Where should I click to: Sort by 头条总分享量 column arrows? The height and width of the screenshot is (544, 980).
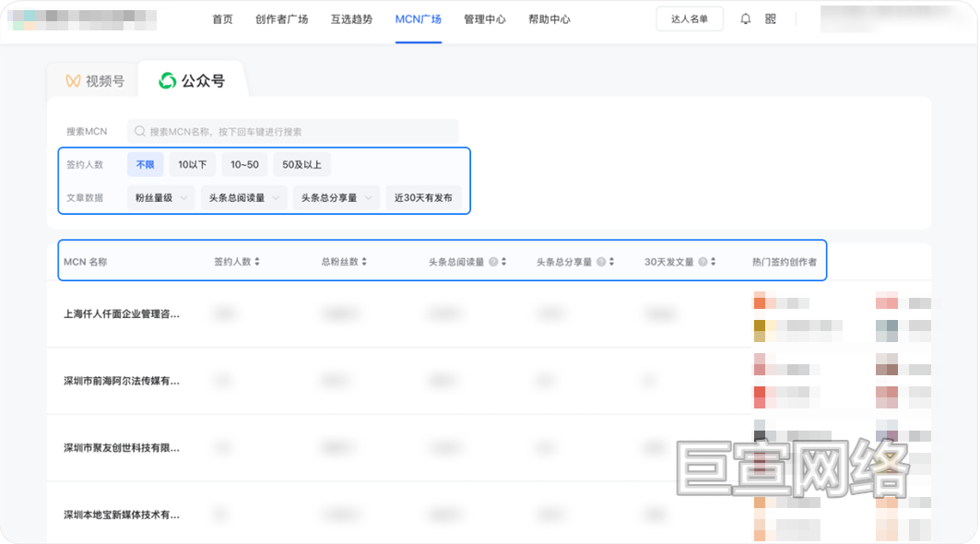coord(612,262)
